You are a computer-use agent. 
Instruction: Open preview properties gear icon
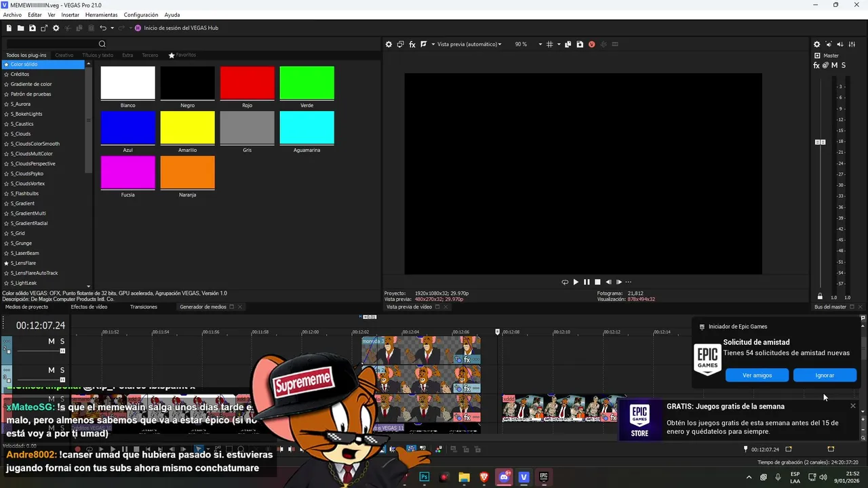389,44
